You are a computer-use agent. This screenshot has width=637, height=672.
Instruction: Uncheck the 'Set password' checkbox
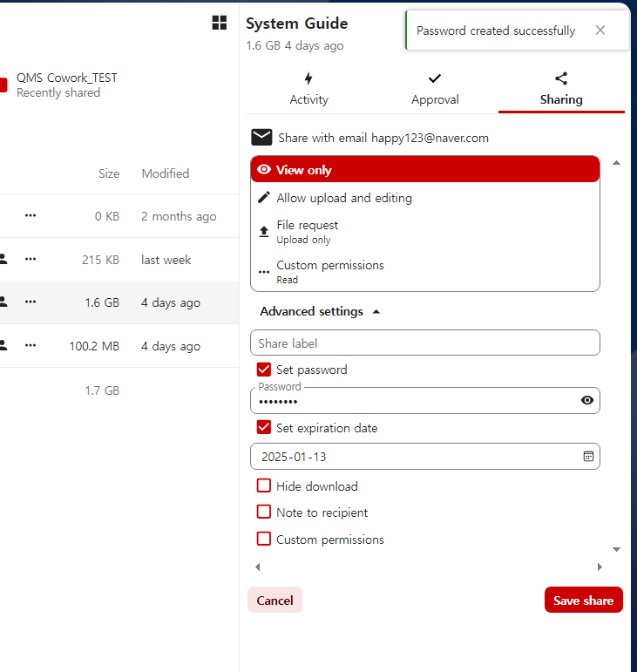click(x=264, y=370)
